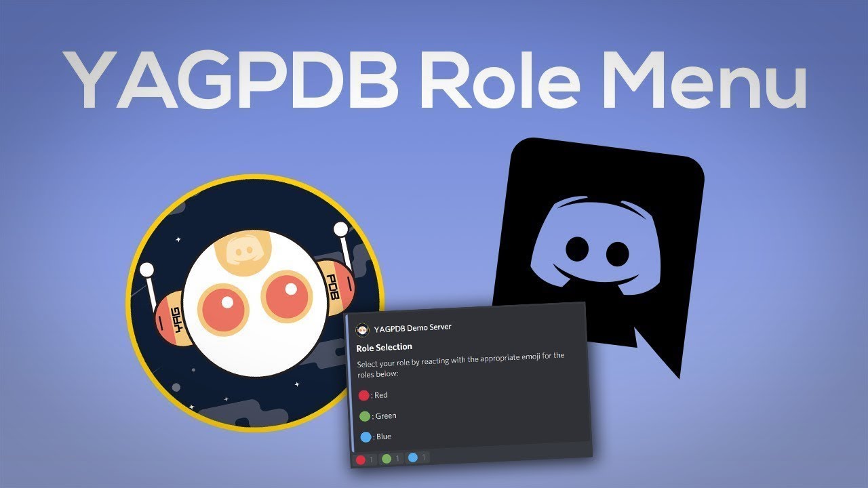Click the blue circle emoji beside Blue
Viewport: 868px width, 488px height.
point(366,436)
